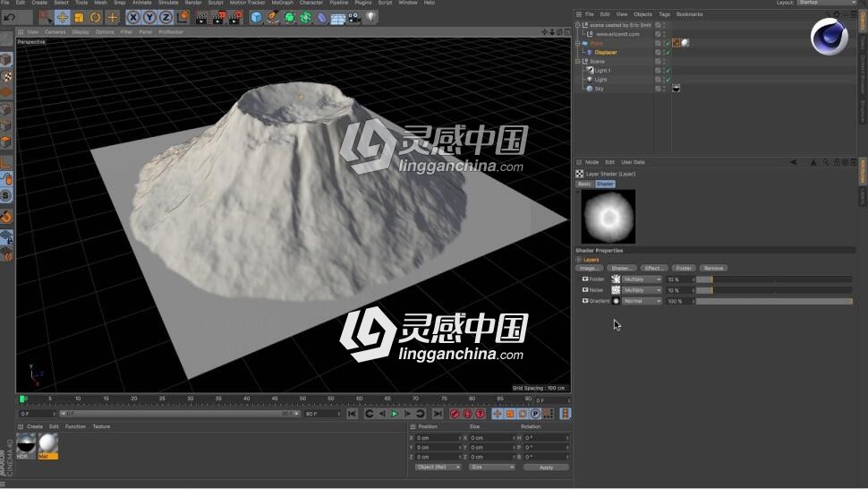Open the Layout dropdown

[827, 3]
